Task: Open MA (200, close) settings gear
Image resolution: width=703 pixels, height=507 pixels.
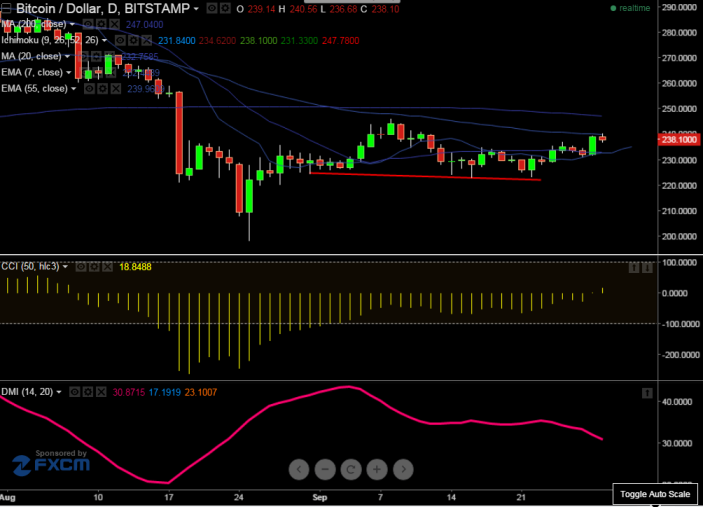Action: point(101,24)
